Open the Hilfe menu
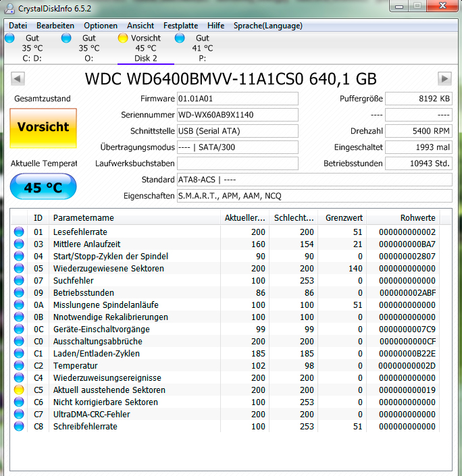The width and height of the screenshot is (462, 476). point(215,26)
